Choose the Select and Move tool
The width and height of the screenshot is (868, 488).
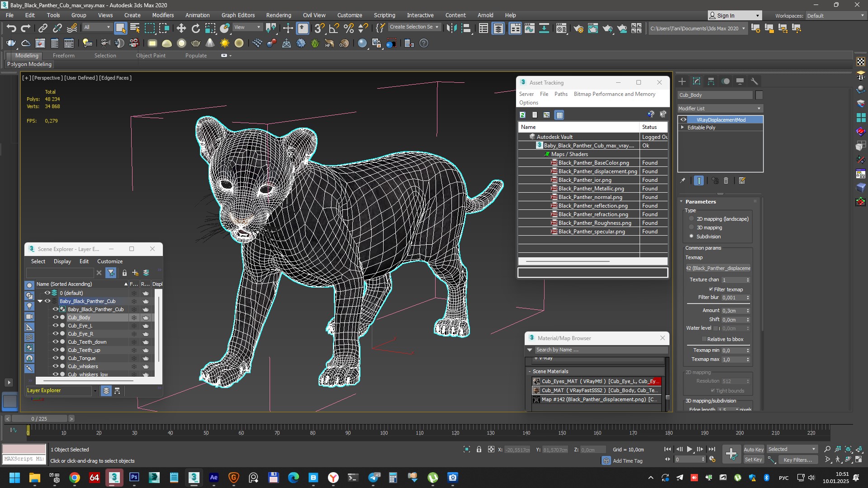[x=181, y=28]
